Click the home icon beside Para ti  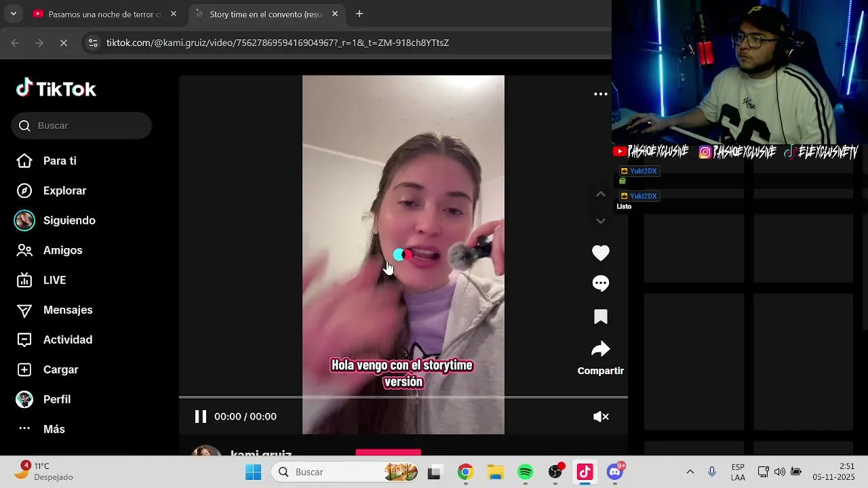point(24,161)
